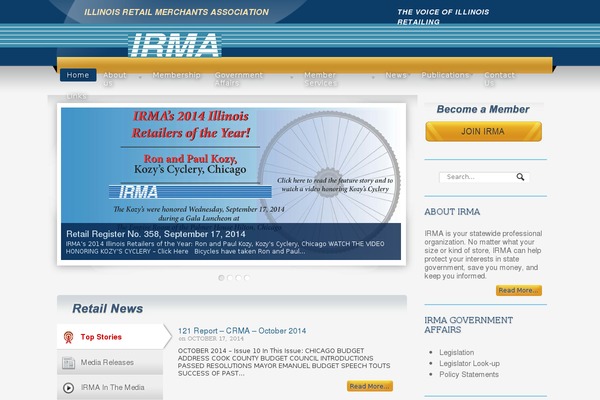Viewport: 600px width, 400px height.
Task: Open the Legislation link
Action: pyautogui.click(x=457, y=352)
